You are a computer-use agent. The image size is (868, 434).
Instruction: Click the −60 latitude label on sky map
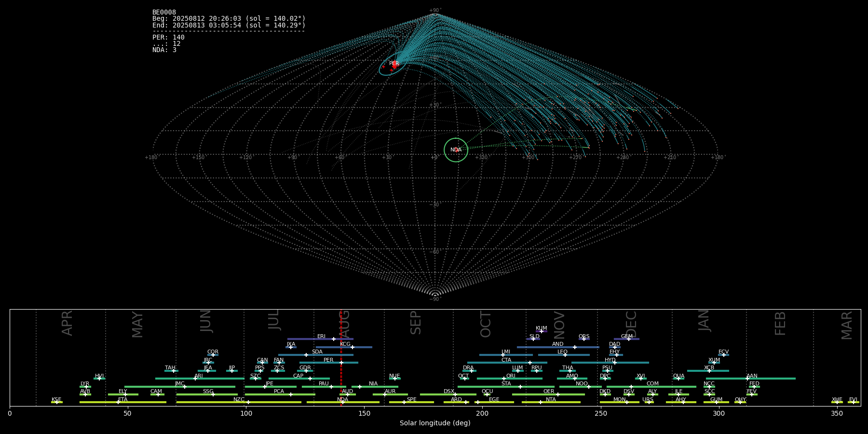434,252
